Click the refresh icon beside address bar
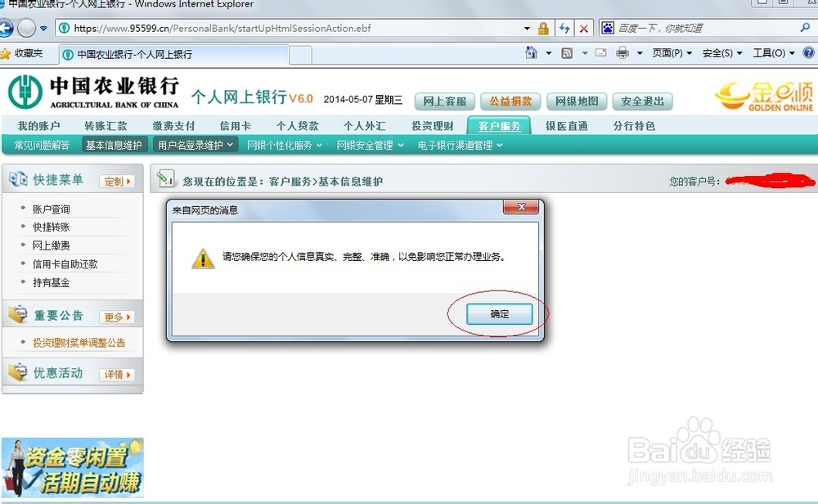Screen dimensions: 818x504 564,28
